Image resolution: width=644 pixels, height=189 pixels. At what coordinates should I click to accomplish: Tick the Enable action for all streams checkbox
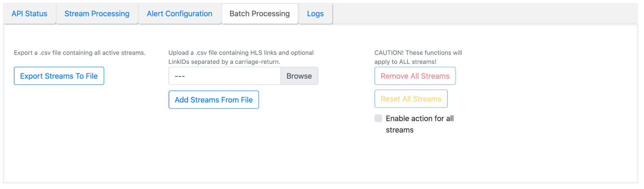[x=378, y=118]
